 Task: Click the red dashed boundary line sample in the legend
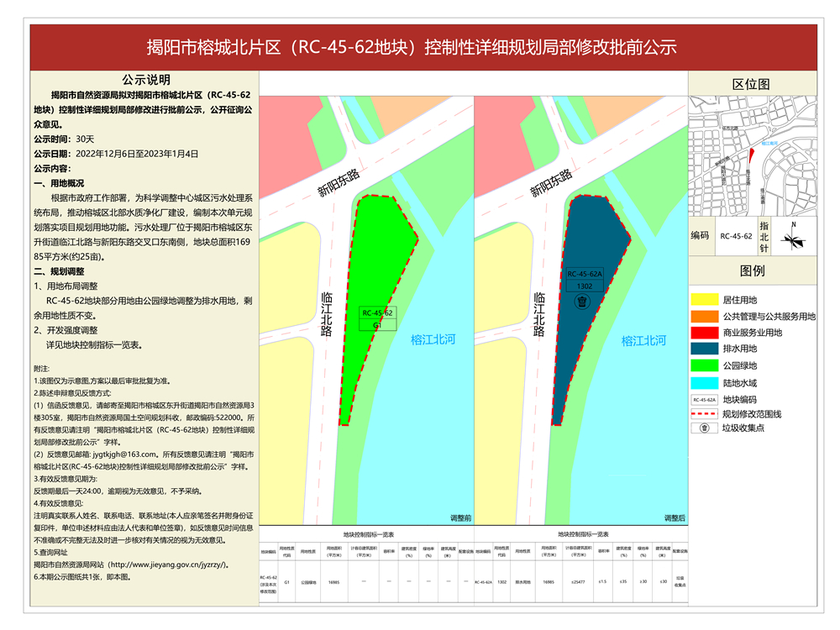[704, 413]
